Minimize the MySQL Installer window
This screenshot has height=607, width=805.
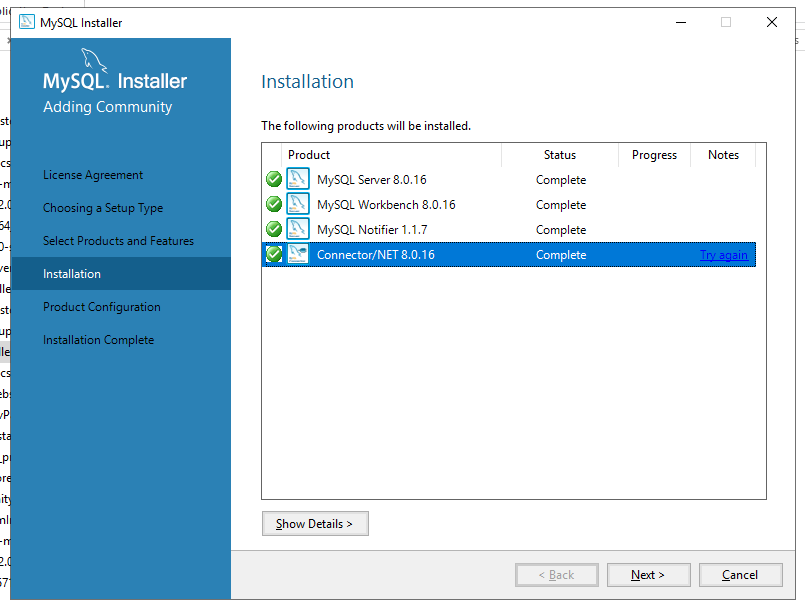coord(681,22)
